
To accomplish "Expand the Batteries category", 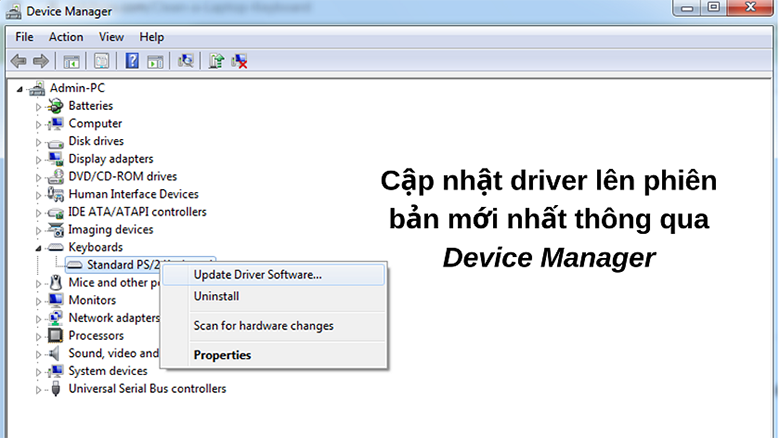I will [40, 106].
